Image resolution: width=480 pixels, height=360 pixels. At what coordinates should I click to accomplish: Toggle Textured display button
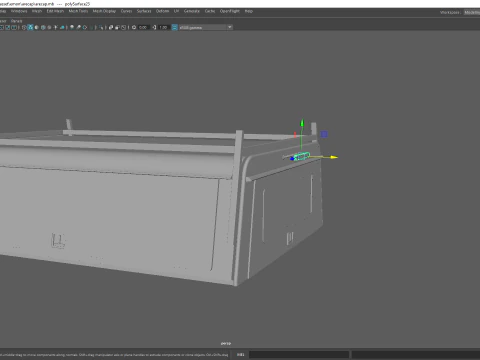49,27
